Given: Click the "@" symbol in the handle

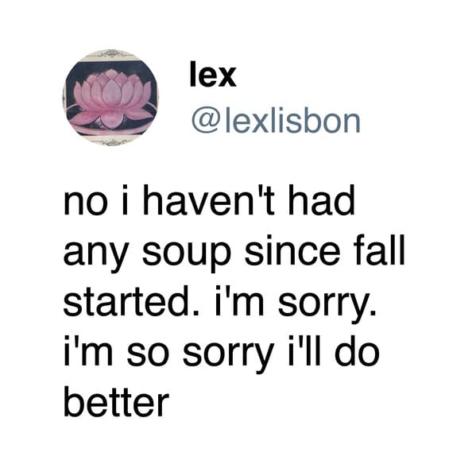Looking at the screenshot, I should 203,122.
